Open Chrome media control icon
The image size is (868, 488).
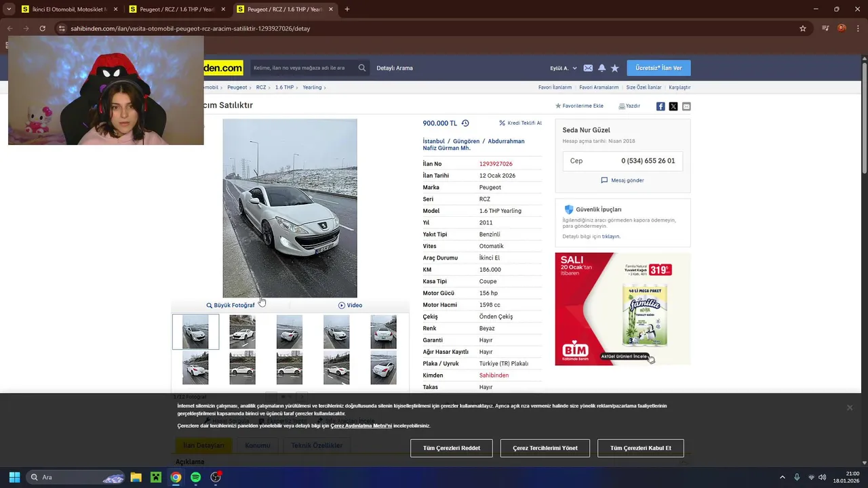click(x=825, y=28)
